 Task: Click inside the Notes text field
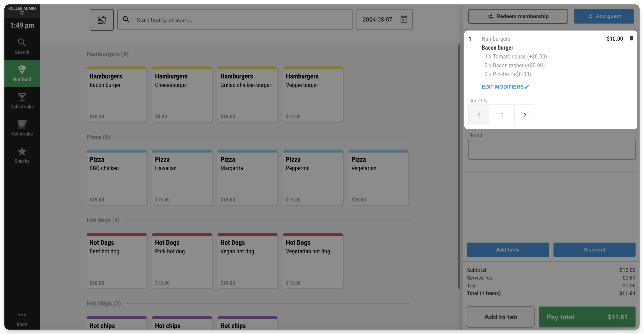click(552, 149)
